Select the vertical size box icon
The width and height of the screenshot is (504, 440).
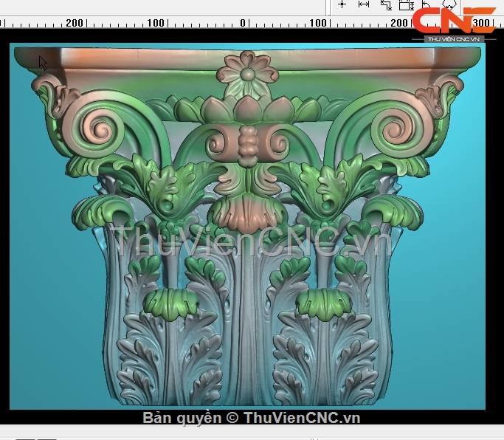(406, 5)
